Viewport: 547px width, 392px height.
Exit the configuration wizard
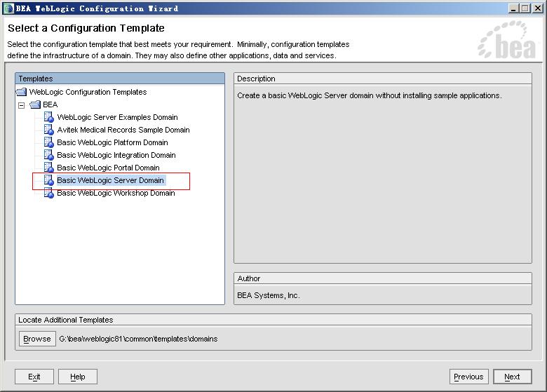pos(34,377)
